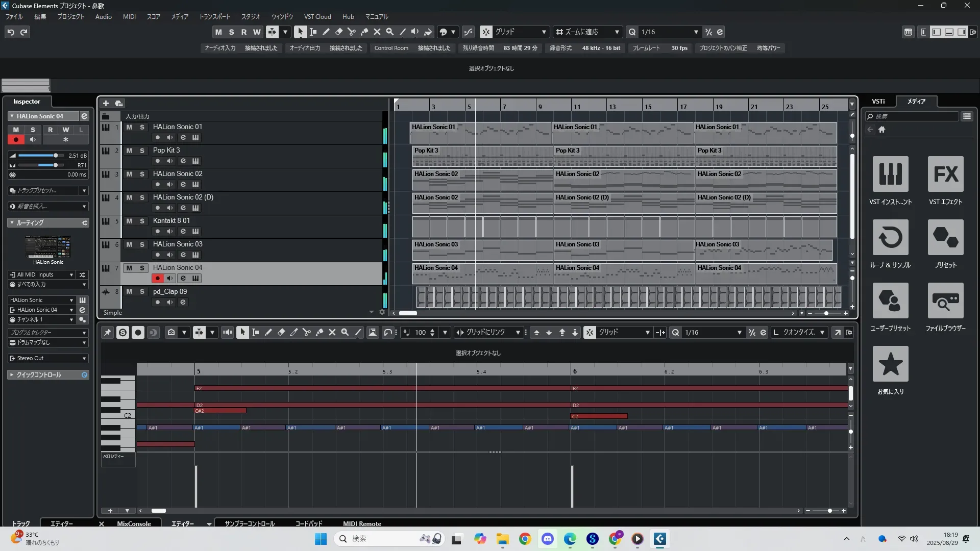Select the Scissors split tool in main toolbar
This screenshot has width=980, height=551.
(352, 32)
